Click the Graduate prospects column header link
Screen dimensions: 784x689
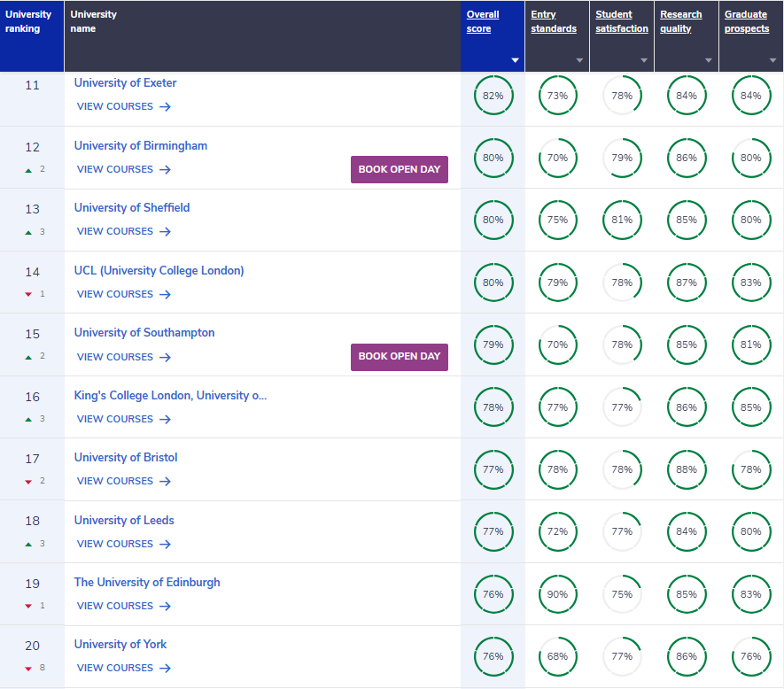tap(747, 21)
